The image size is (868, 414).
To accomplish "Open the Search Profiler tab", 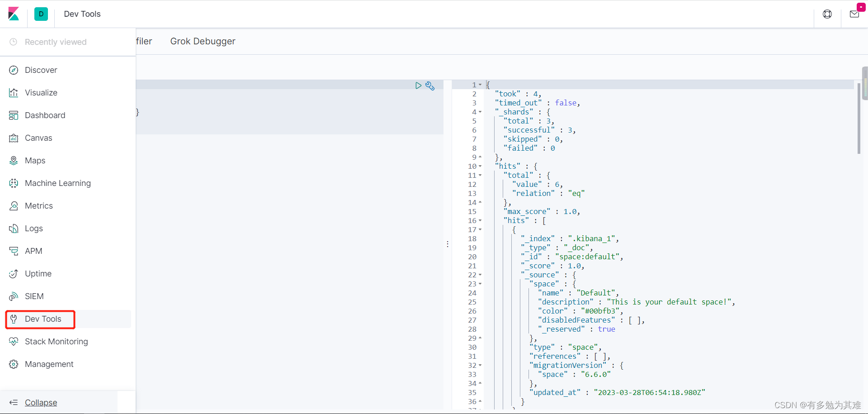I will [144, 41].
